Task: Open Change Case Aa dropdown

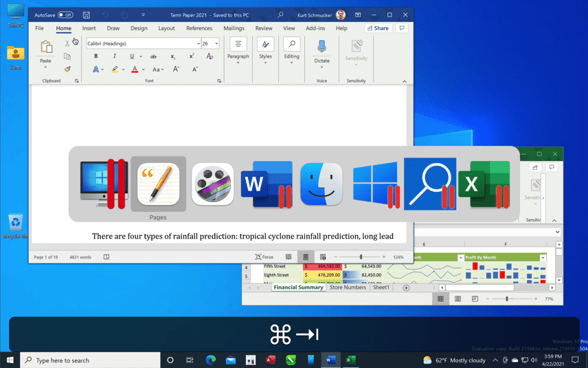Action: point(158,69)
